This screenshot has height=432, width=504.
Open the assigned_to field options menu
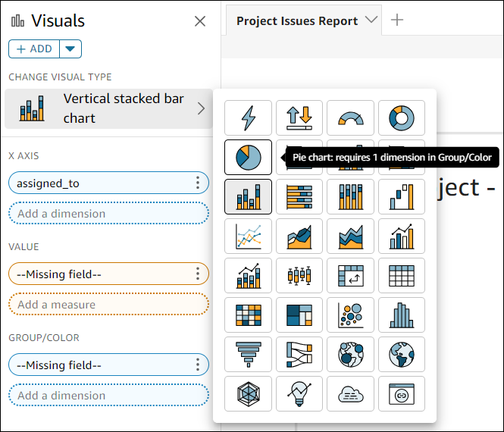tap(198, 183)
